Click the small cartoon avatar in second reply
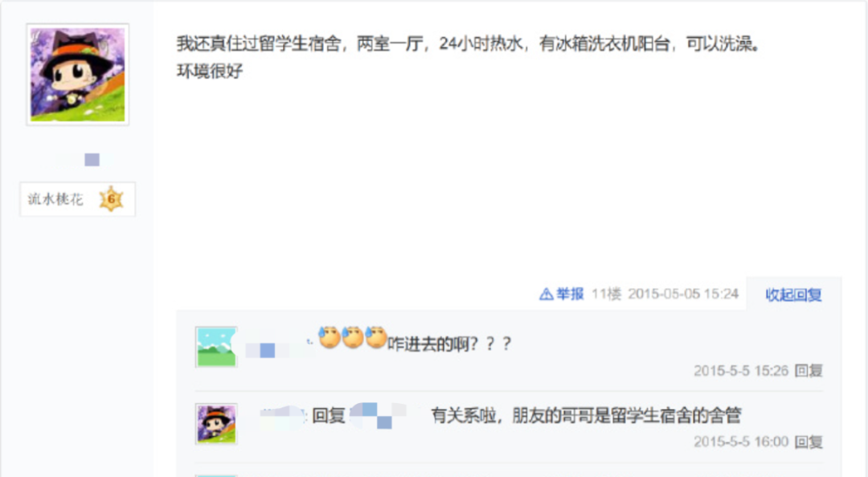This screenshot has width=868, height=477. 216,423
